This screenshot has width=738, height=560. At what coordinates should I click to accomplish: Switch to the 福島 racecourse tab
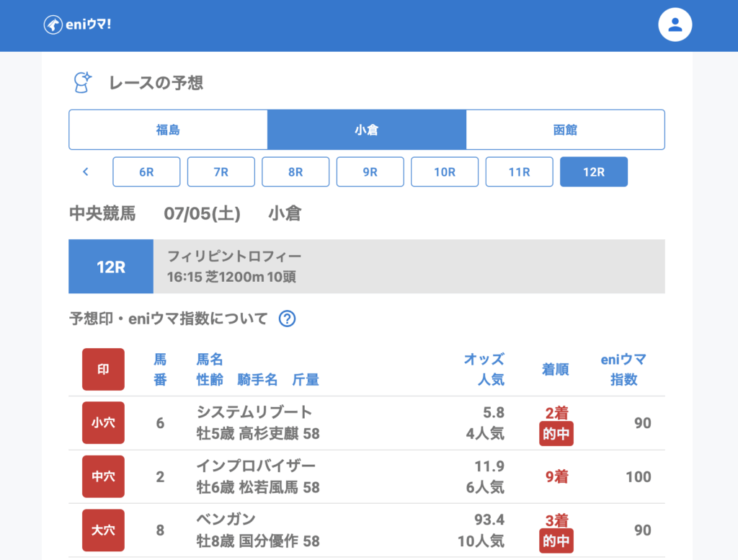[x=168, y=130]
